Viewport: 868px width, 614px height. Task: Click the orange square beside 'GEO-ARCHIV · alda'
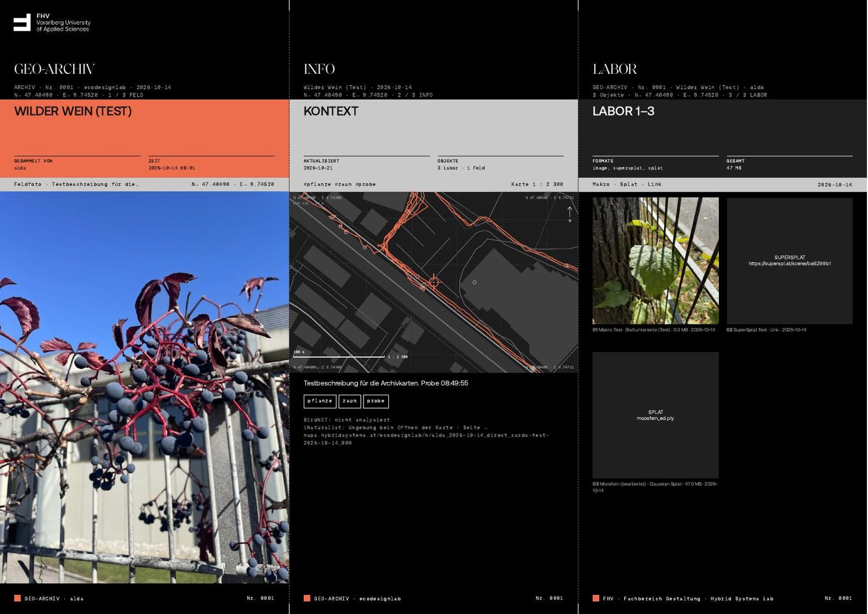[x=17, y=598]
